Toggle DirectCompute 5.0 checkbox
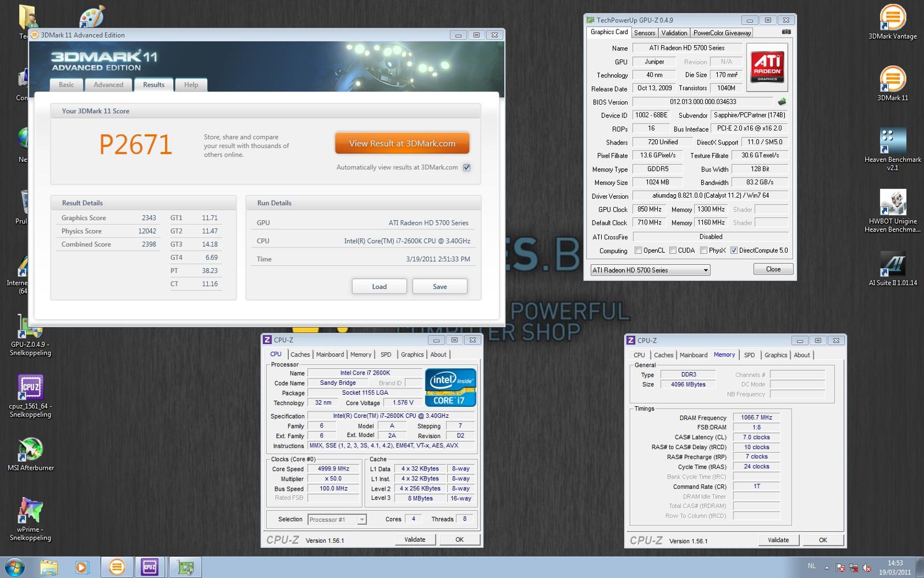 pos(733,250)
